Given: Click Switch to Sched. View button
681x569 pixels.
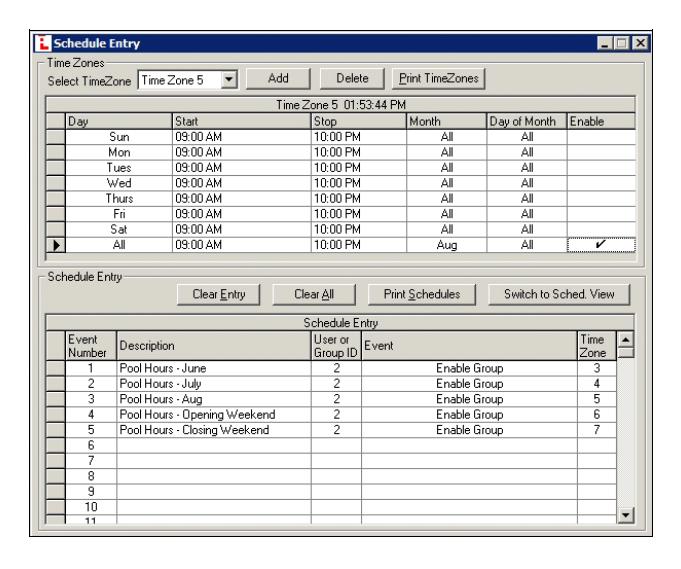Looking at the screenshot, I should click(559, 294).
